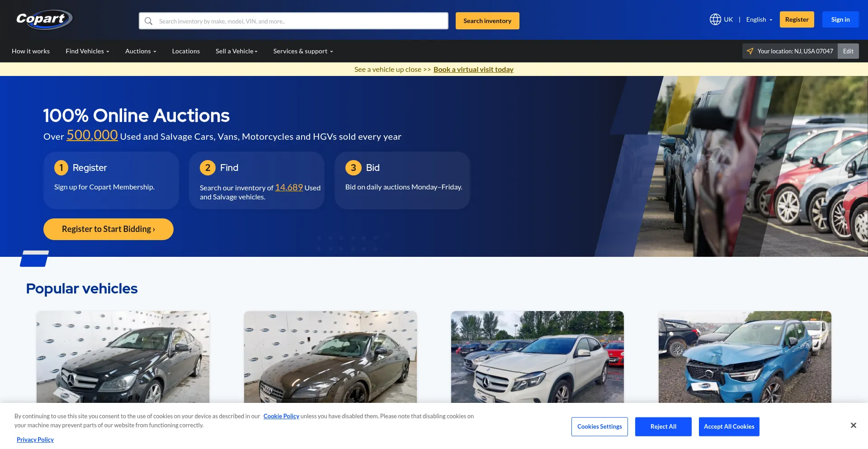Image resolution: width=868 pixels, height=449 pixels.
Task: Click Accept All Cookies
Action: [x=729, y=426]
